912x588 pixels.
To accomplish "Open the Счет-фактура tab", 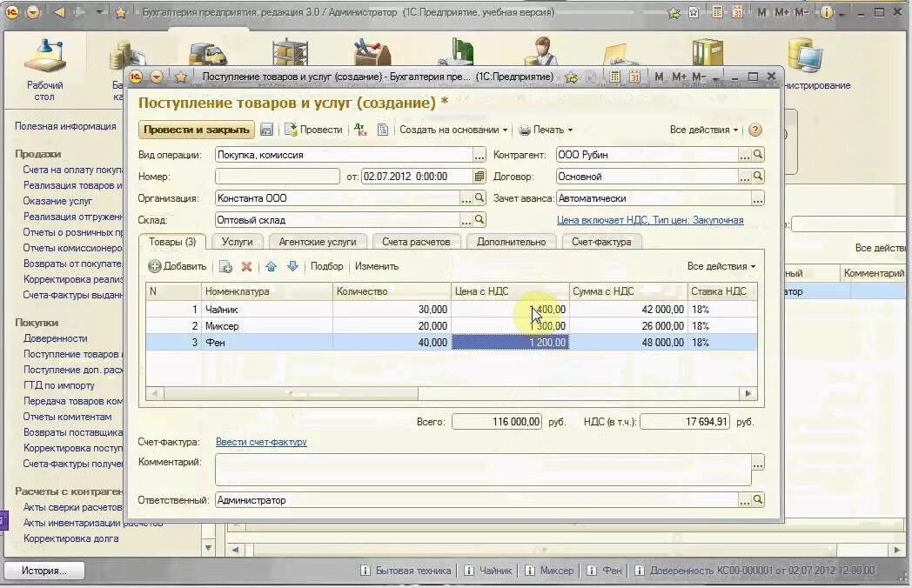I will [x=601, y=242].
